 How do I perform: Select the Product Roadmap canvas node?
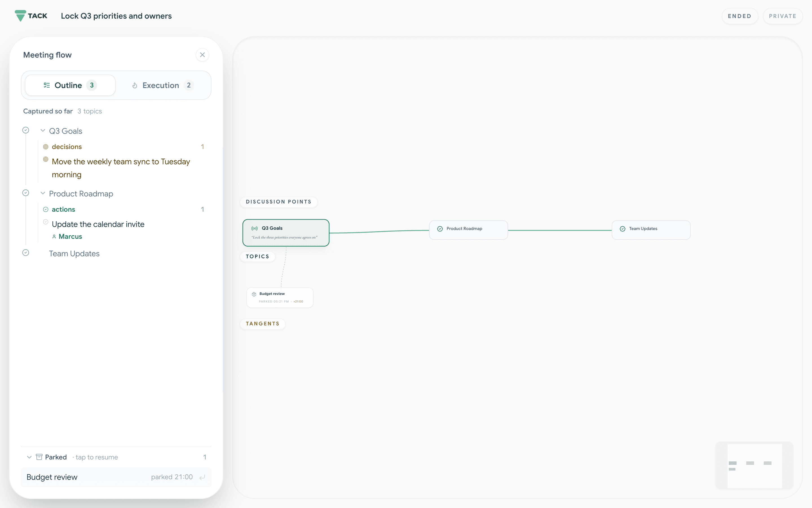click(x=468, y=230)
